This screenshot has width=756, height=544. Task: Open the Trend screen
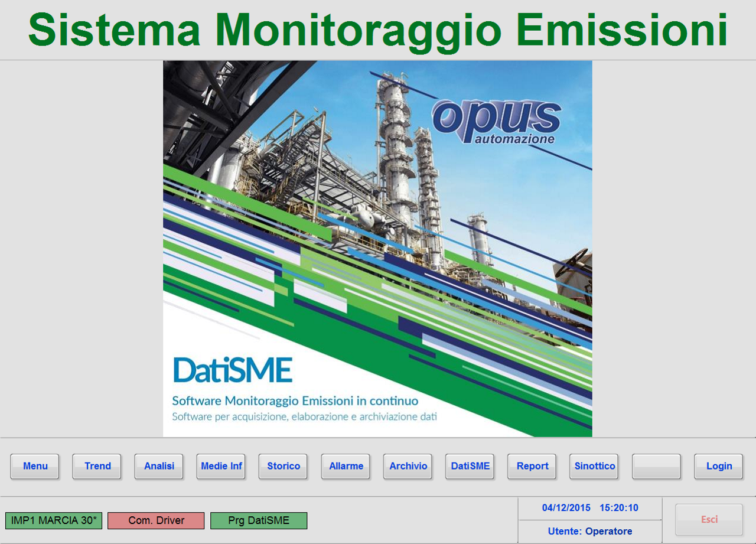(x=97, y=466)
